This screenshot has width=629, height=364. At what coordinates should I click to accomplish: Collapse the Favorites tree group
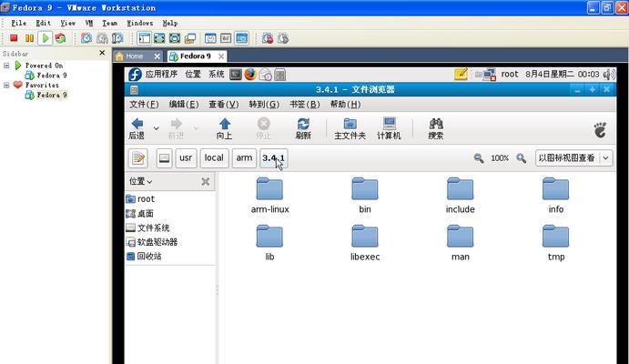pos(6,85)
